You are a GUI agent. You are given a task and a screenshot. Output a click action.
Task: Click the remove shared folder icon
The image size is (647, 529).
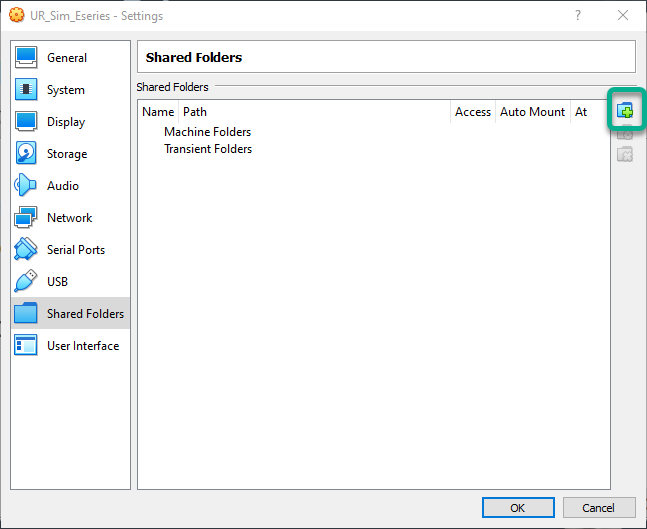tap(625, 154)
